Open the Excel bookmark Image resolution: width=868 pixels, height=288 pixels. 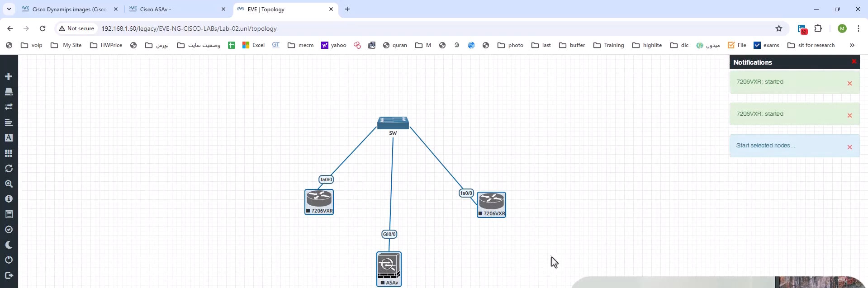point(253,45)
